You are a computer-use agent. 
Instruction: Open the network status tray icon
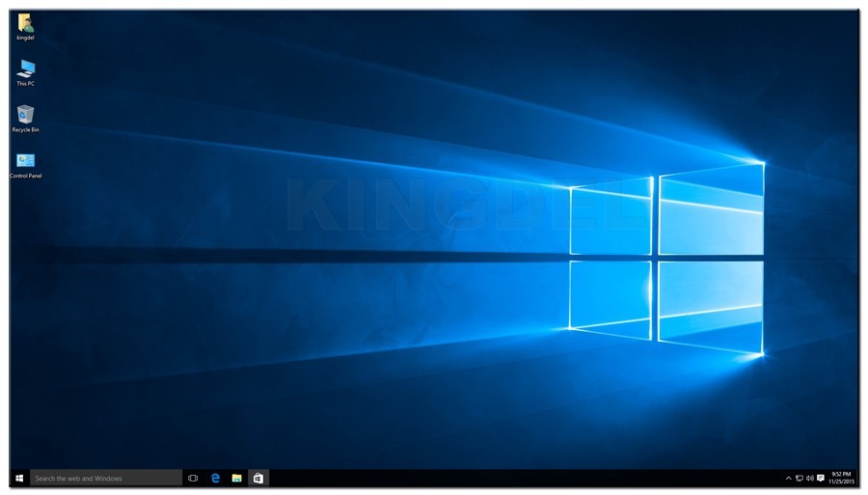799,478
